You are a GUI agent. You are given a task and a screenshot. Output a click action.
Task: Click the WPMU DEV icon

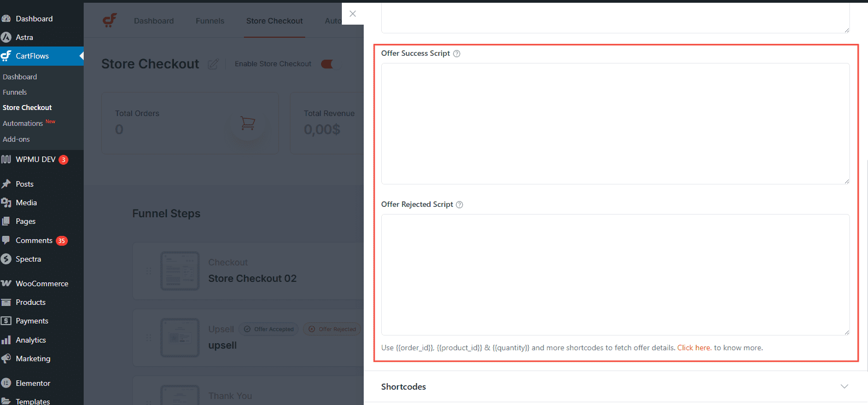point(6,159)
